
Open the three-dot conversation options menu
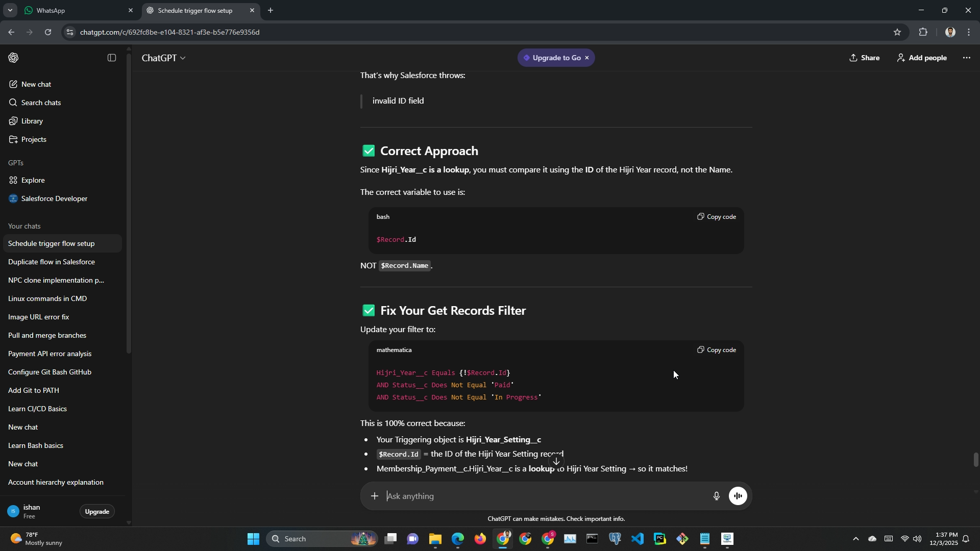[x=967, y=58]
